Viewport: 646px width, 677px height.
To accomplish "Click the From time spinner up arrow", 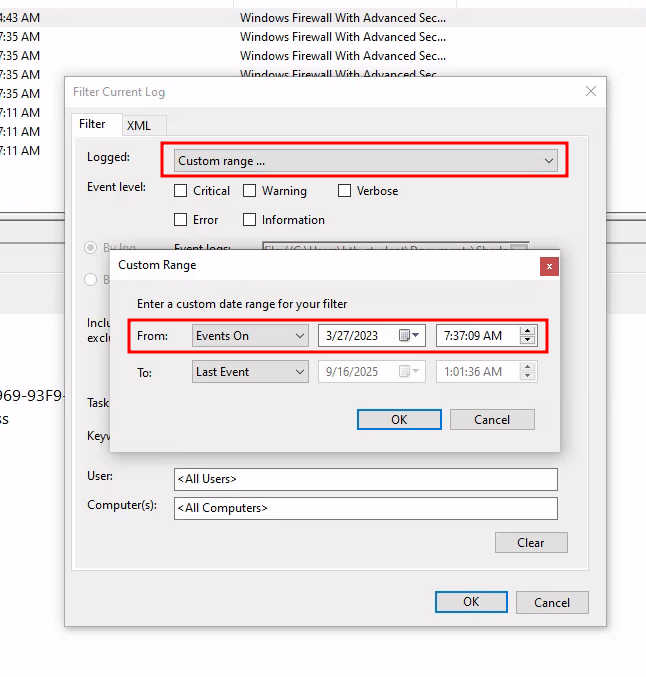I will [527, 331].
